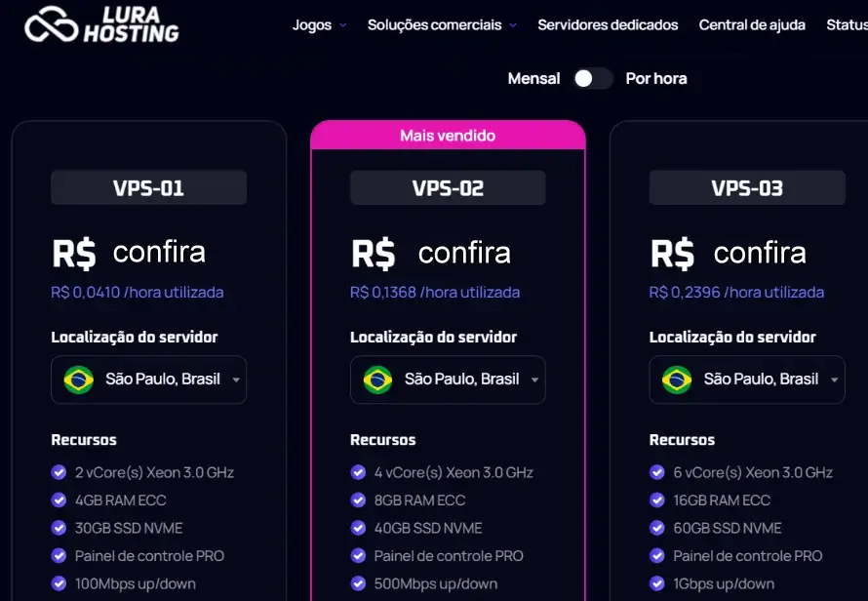Toggle billing switch between Mensal and Por hora
This screenshot has height=601, width=868.
coord(592,79)
